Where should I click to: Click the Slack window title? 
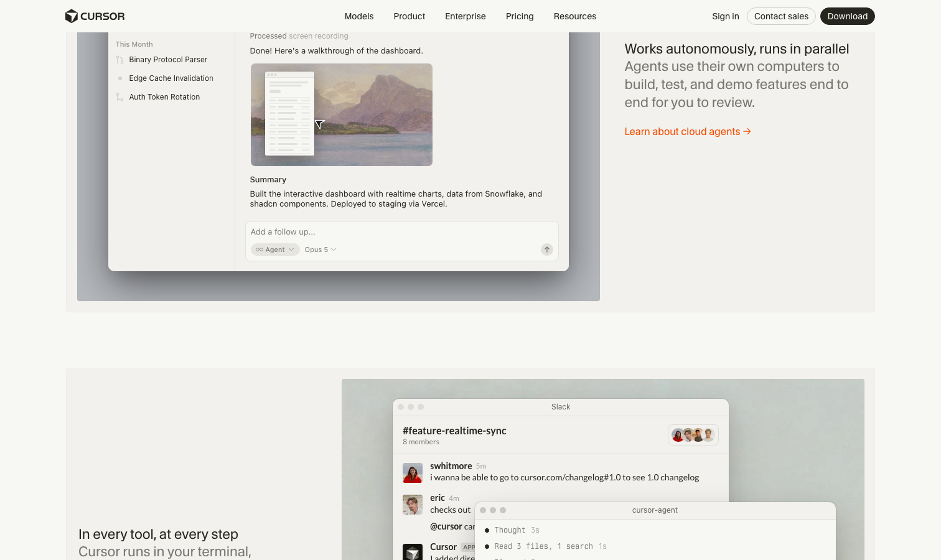click(x=561, y=407)
